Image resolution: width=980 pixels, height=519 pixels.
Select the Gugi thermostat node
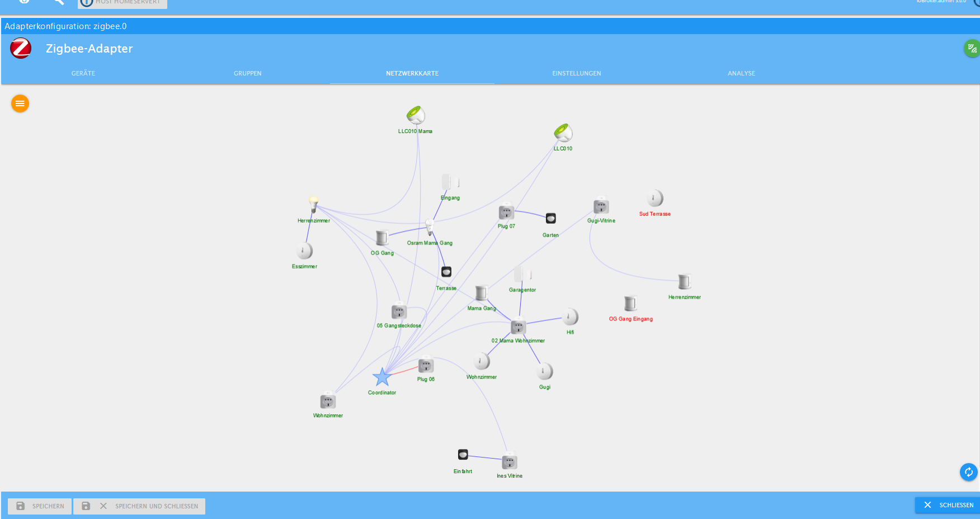click(545, 371)
